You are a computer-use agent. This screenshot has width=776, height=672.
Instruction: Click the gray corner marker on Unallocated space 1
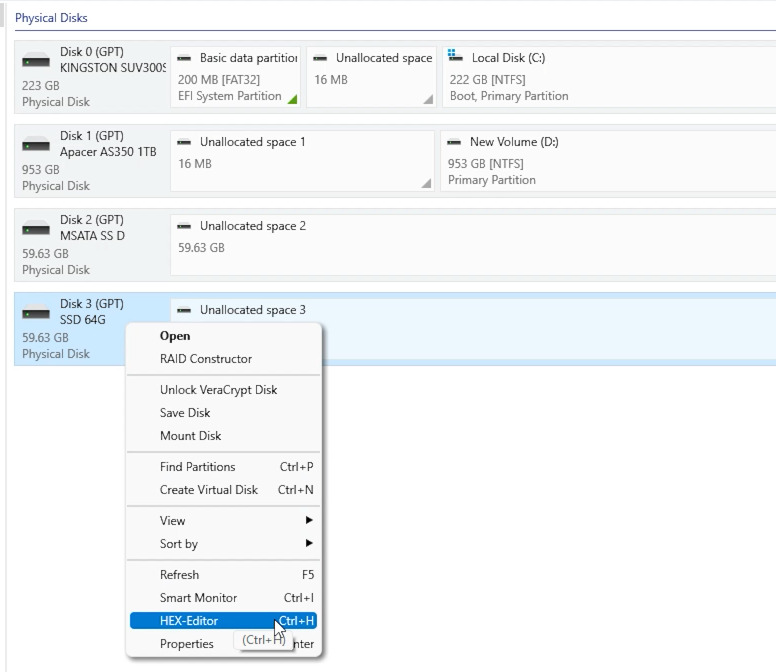click(427, 183)
